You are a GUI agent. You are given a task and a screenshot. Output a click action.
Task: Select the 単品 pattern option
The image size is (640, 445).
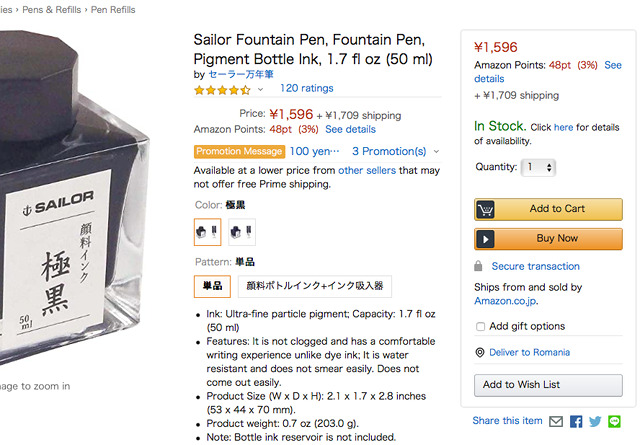click(212, 286)
